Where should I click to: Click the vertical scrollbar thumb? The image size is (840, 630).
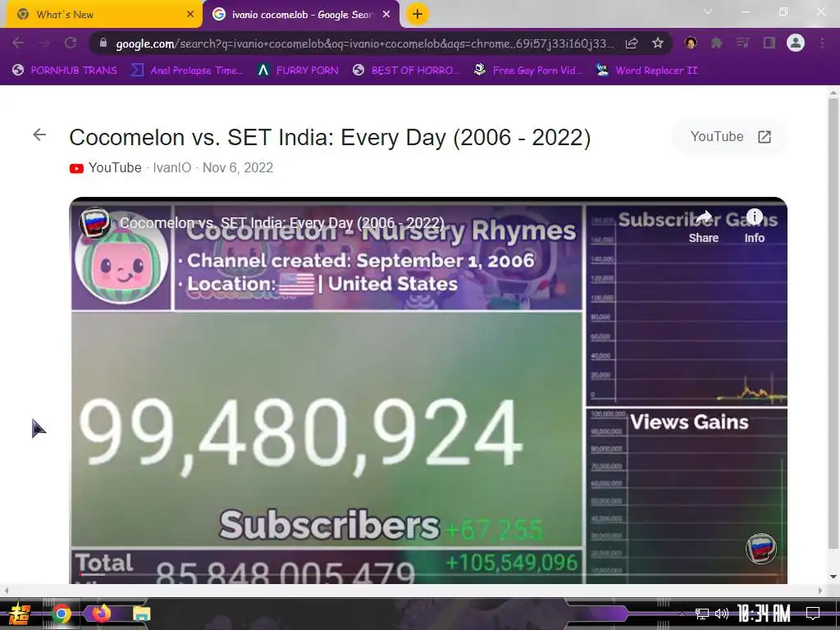[833, 324]
